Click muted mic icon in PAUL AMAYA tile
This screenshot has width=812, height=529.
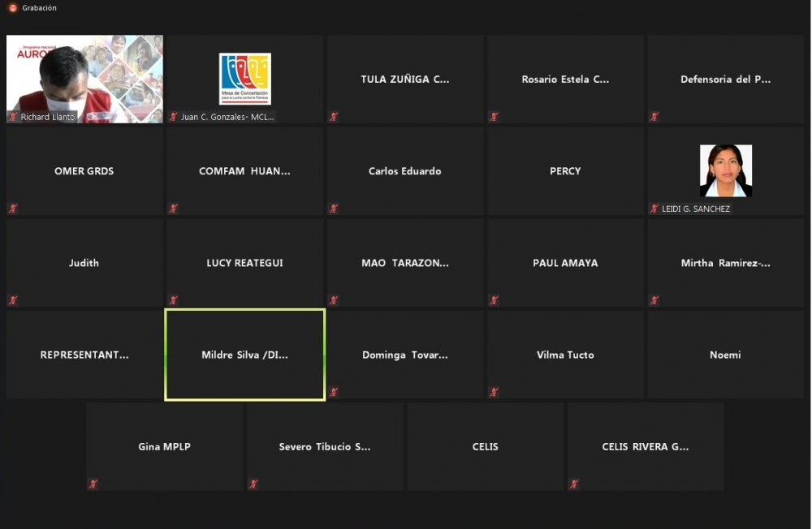494,300
